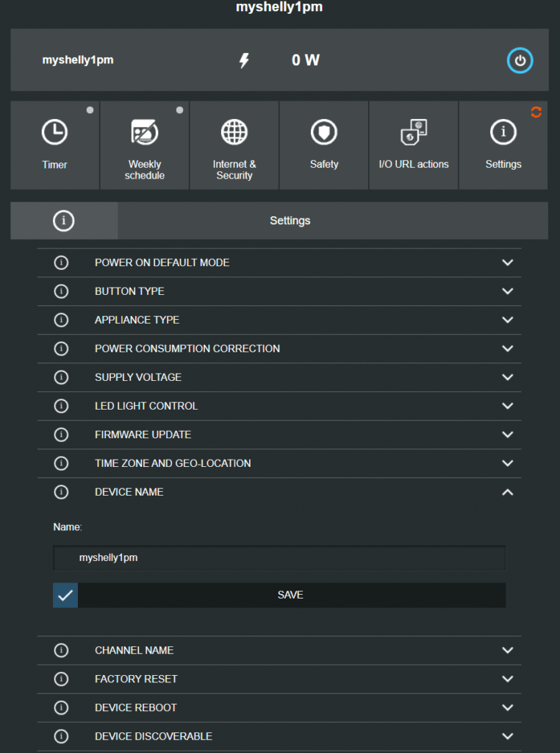Click the device name input field

[x=279, y=558]
